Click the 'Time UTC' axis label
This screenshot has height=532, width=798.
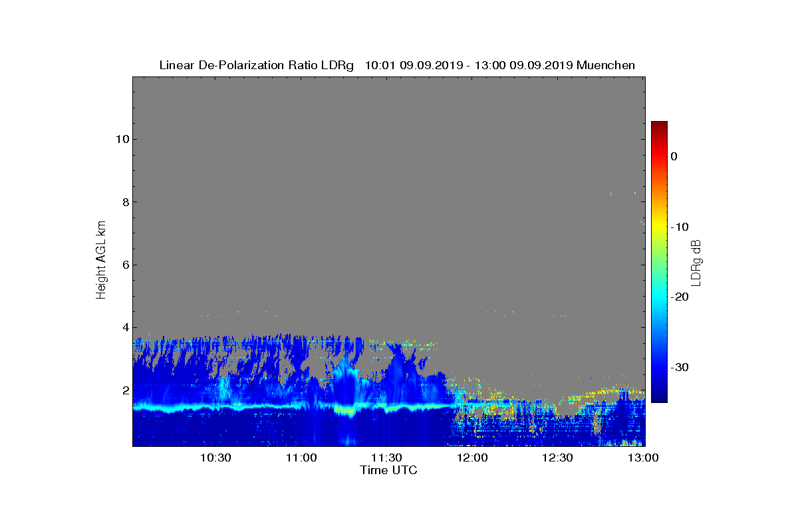pyautogui.click(x=389, y=470)
